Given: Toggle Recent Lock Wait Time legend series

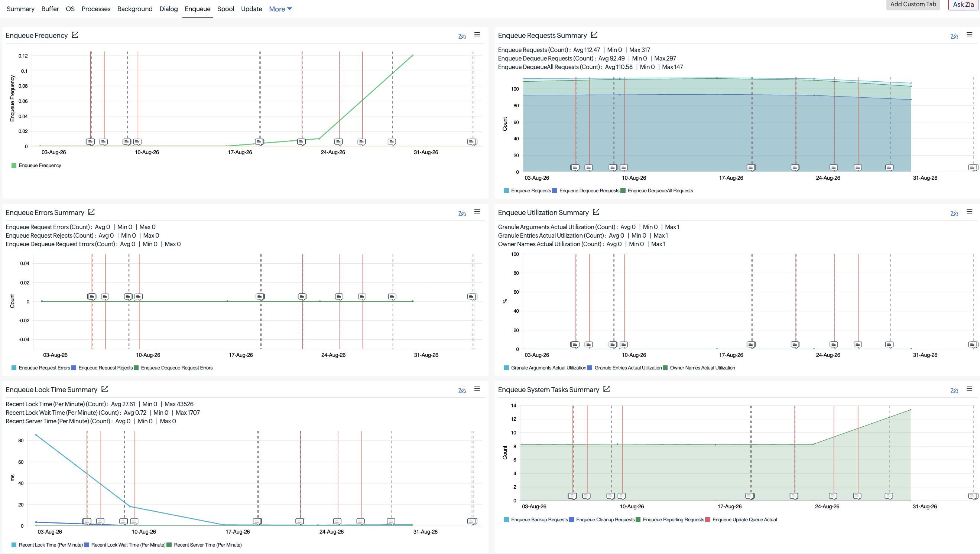Looking at the screenshot, I should coord(125,545).
